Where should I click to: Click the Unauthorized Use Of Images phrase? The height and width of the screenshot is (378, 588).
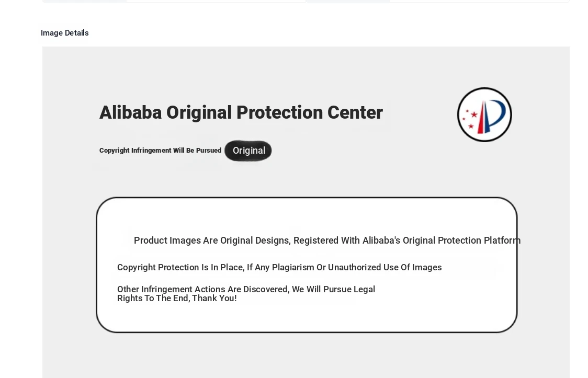coord(385,268)
